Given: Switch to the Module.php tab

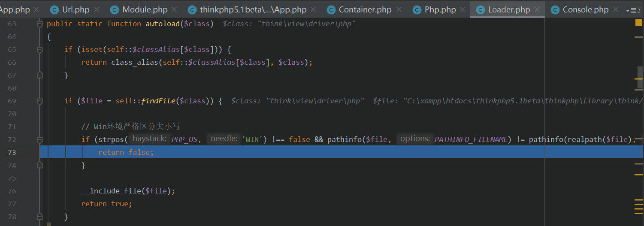Looking at the screenshot, I should point(145,9).
